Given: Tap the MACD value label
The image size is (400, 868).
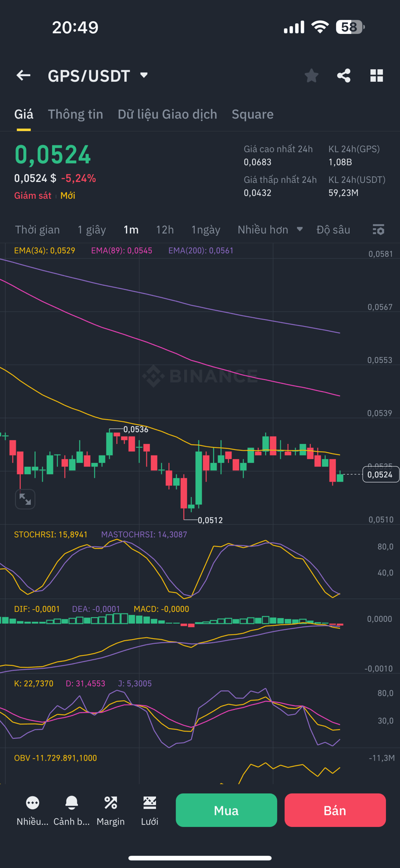Looking at the screenshot, I should [161, 609].
